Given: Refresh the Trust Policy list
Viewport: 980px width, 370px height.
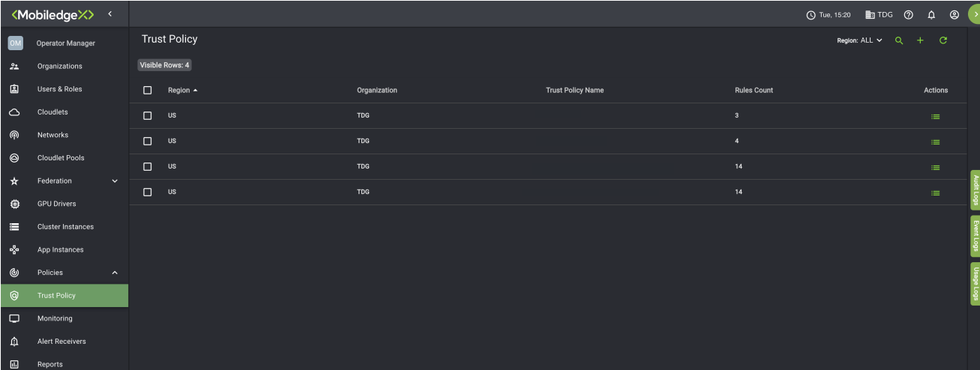Looking at the screenshot, I should point(943,40).
